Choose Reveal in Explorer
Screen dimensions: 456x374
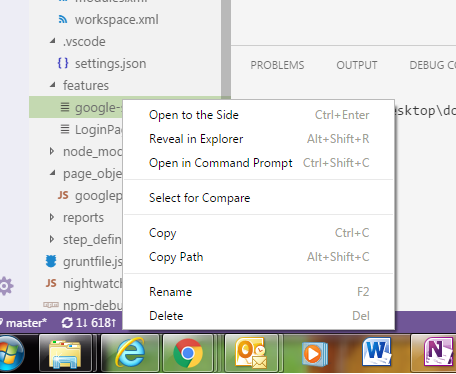259,139
